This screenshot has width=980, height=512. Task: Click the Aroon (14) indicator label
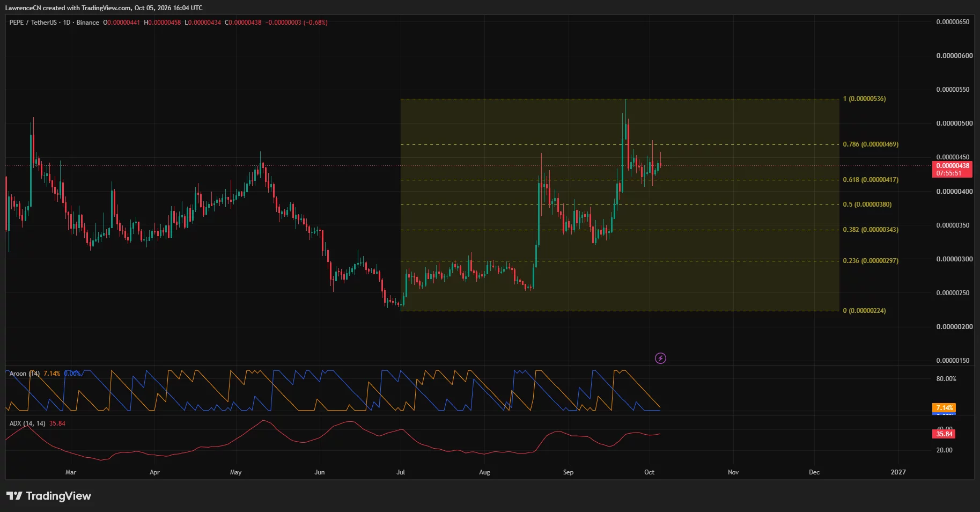click(x=25, y=374)
